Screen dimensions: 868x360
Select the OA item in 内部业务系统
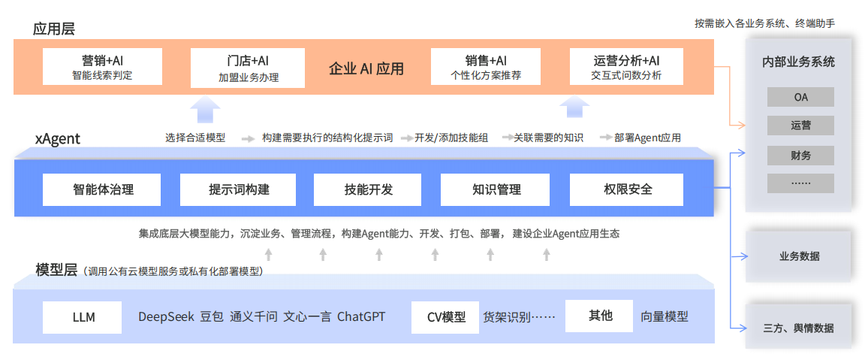click(800, 97)
